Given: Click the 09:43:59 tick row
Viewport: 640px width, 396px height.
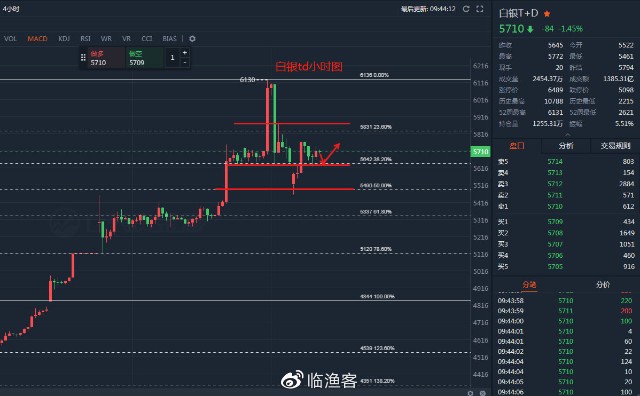Looking at the screenshot, I should pos(565,311).
